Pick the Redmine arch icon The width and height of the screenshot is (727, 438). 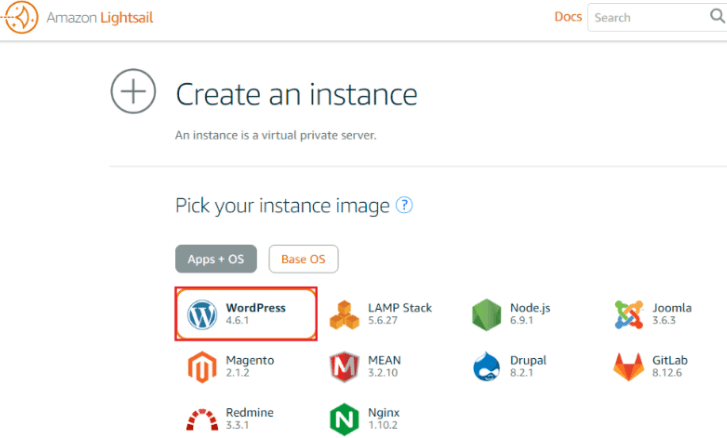point(202,419)
